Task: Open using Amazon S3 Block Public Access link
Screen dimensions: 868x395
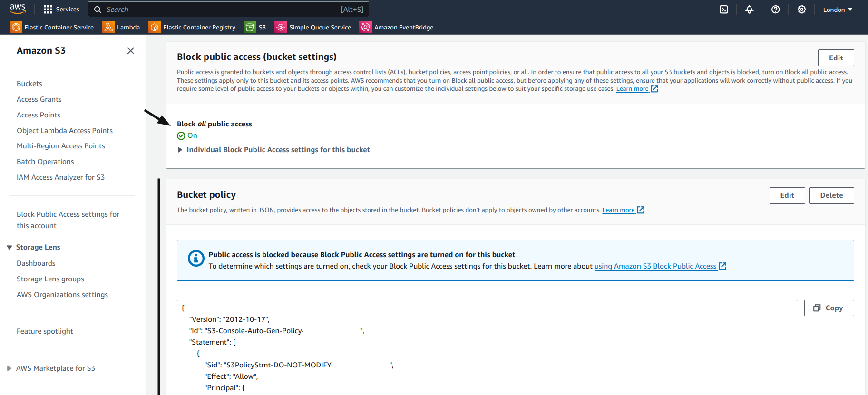Action: pyautogui.click(x=655, y=266)
